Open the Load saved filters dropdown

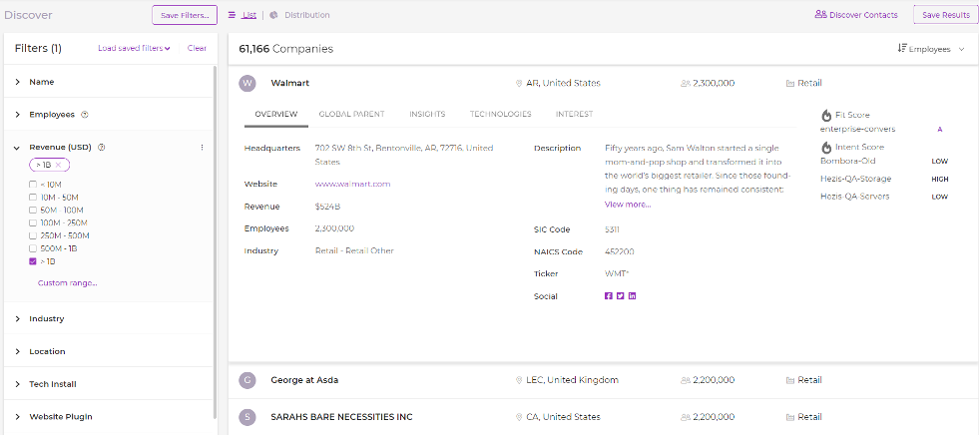pyautogui.click(x=135, y=48)
